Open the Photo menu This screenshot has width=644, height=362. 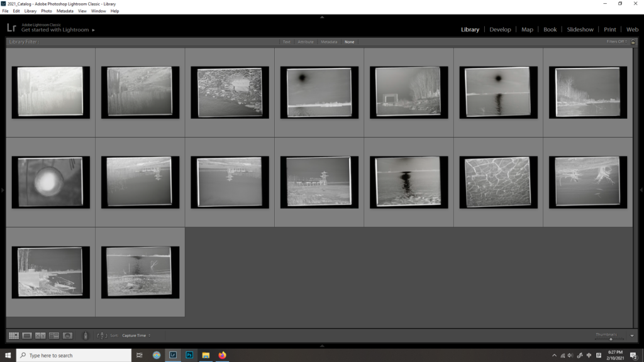click(x=47, y=11)
